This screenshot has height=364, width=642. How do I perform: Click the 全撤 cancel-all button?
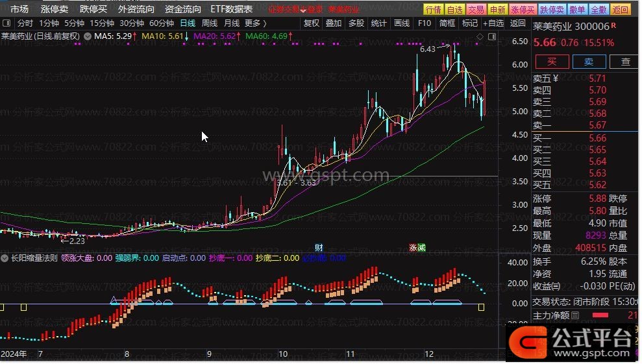click(599, 10)
